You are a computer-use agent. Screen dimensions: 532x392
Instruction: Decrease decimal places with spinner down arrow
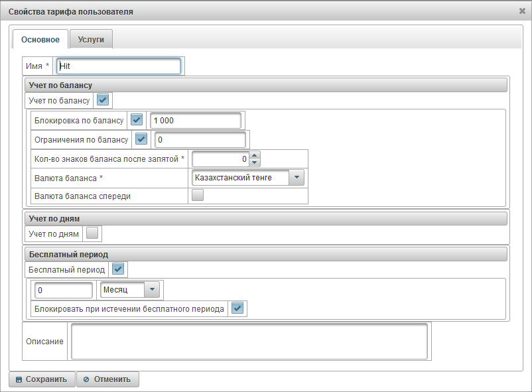point(255,163)
